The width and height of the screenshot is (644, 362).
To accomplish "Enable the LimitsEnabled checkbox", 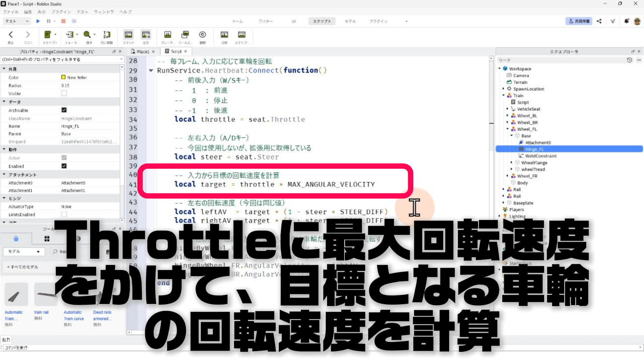I will click(64, 214).
